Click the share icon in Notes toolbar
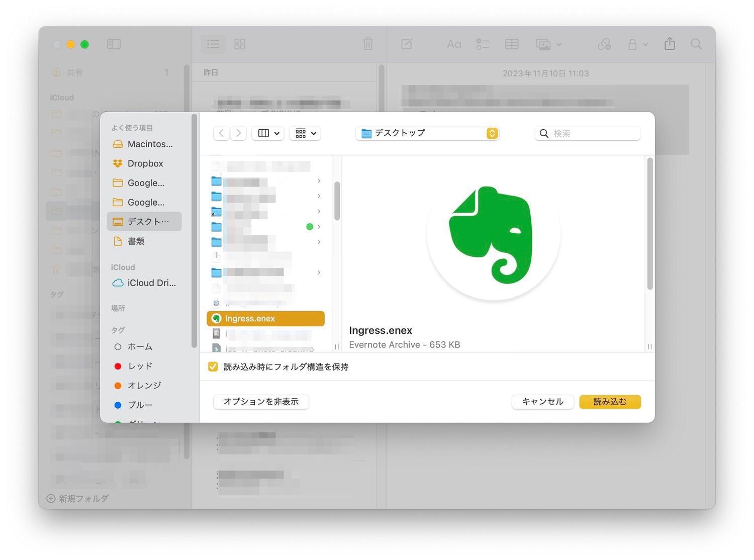 (x=670, y=44)
